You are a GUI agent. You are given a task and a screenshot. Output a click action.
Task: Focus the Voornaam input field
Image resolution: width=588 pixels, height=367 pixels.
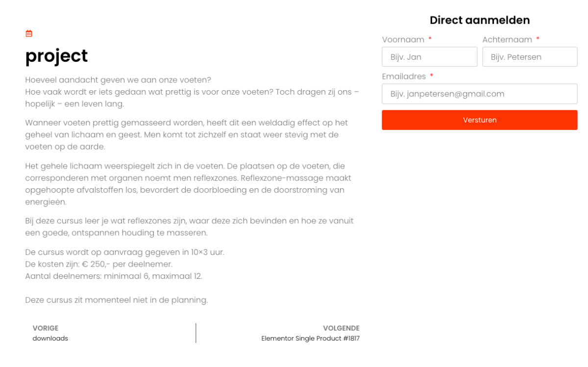click(430, 57)
